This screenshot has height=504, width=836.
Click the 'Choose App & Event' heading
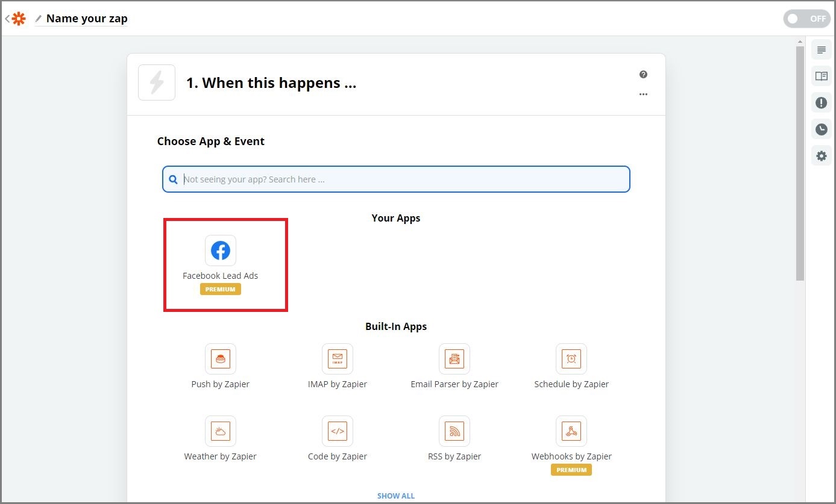211,142
